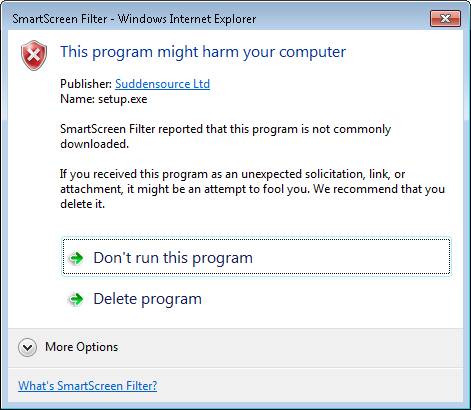Click the not commonly downloaded message
The image size is (471, 410).
click(x=225, y=136)
